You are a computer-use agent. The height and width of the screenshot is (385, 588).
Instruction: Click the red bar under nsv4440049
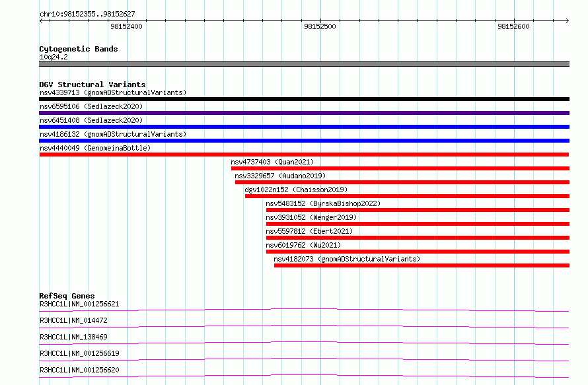point(304,155)
